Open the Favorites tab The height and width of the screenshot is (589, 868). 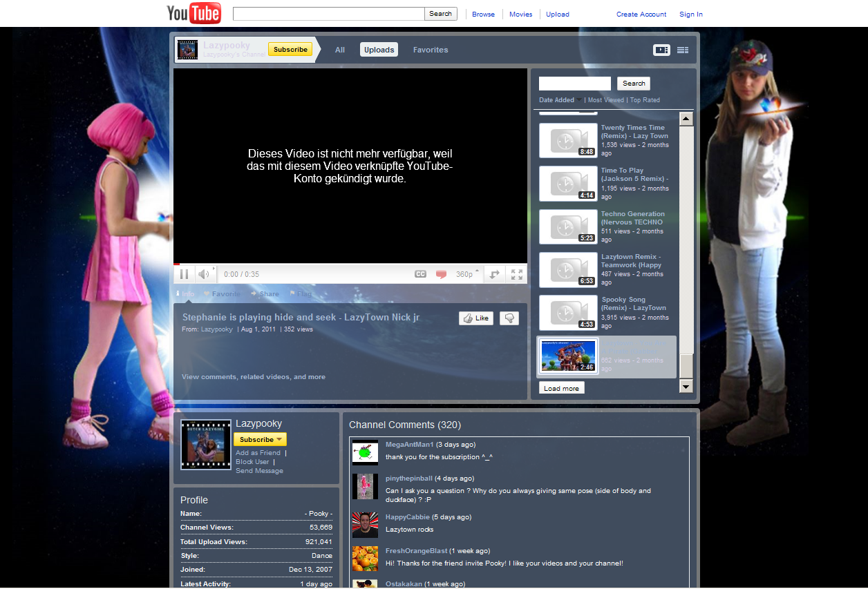(431, 50)
